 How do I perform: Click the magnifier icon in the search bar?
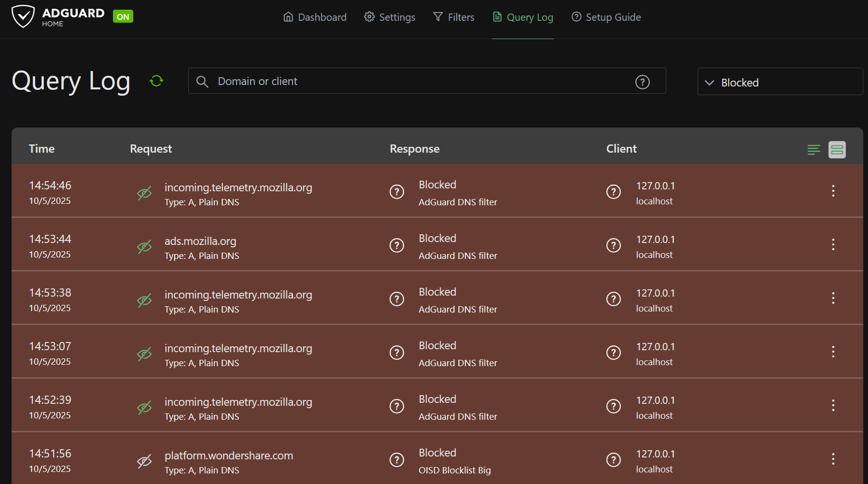click(202, 81)
